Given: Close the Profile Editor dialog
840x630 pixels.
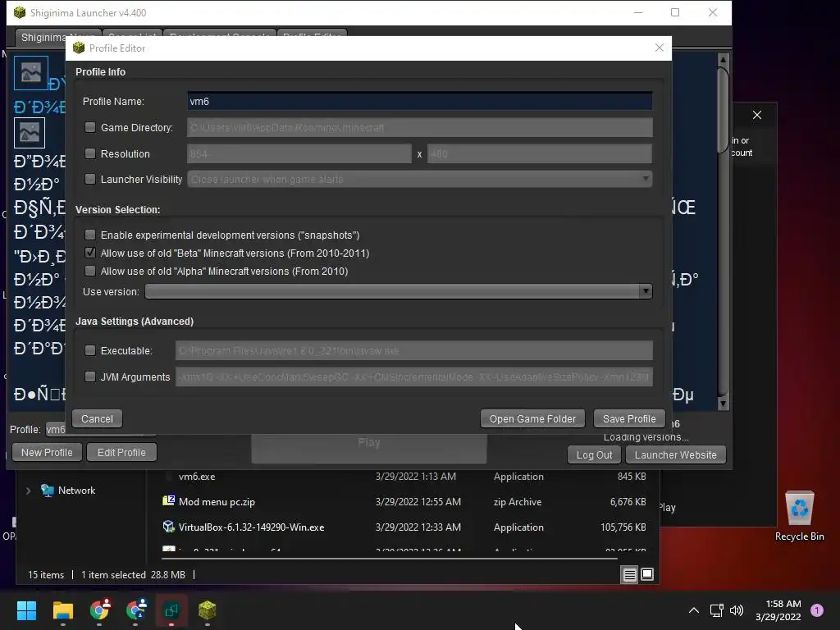Looking at the screenshot, I should [x=659, y=48].
